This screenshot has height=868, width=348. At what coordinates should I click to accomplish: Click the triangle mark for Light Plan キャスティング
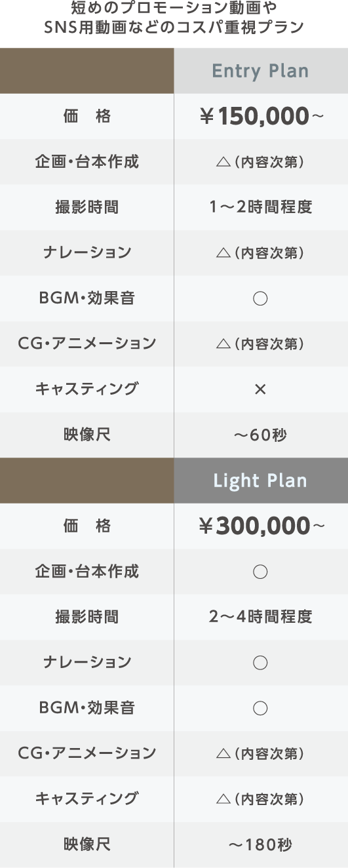222,799
